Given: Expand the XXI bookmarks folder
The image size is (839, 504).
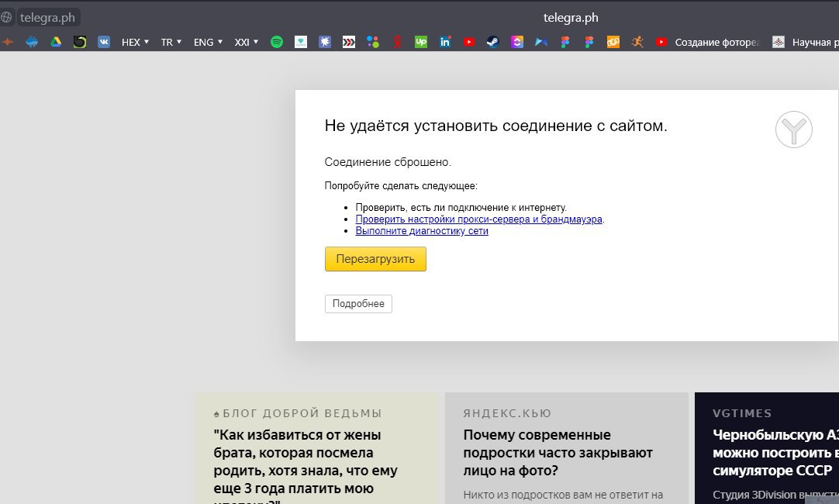Looking at the screenshot, I should pyautogui.click(x=246, y=42).
